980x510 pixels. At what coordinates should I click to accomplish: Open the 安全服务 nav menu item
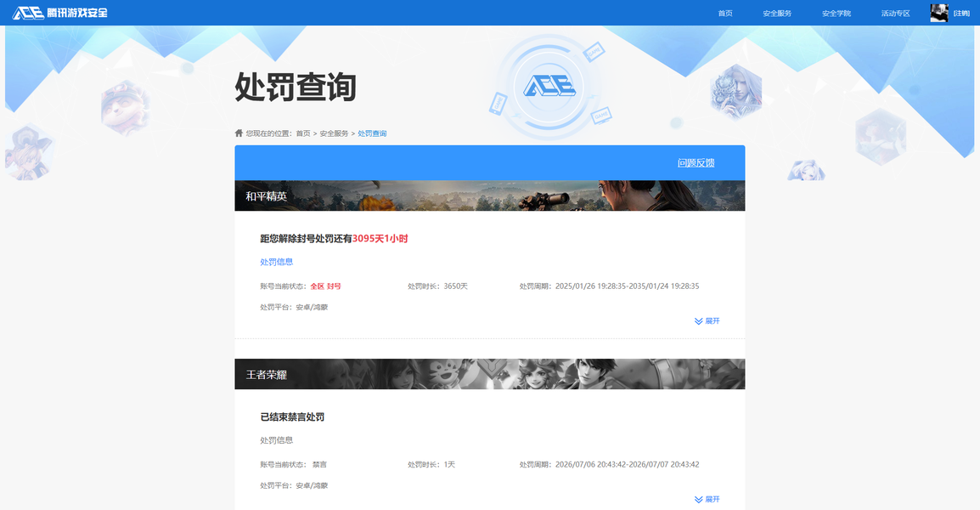tap(777, 13)
